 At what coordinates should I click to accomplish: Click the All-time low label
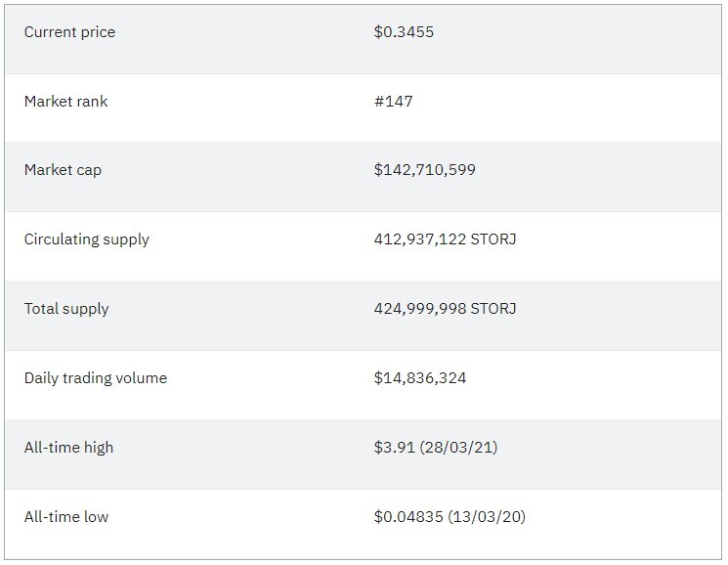coord(66,517)
